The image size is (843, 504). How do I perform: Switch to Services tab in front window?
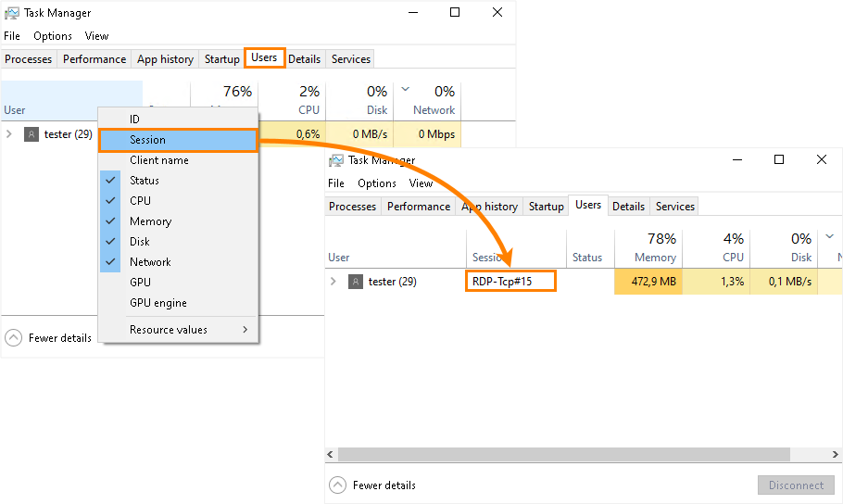(x=674, y=207)
